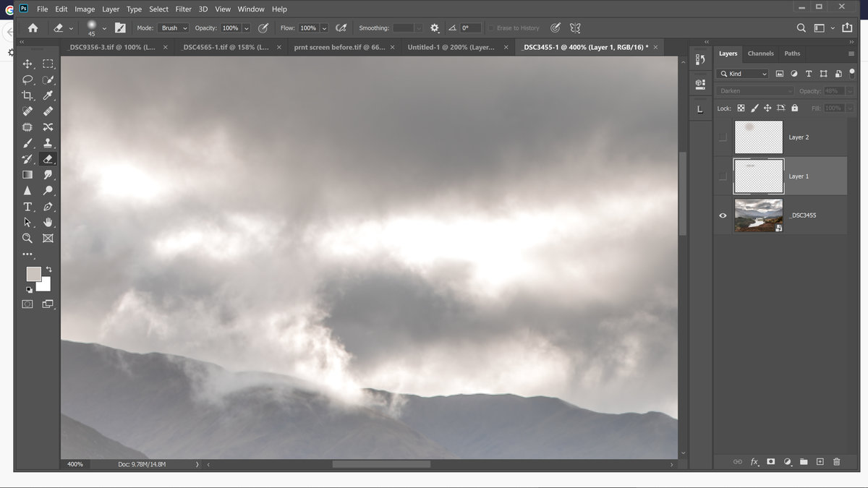The image size is (868, 488).
Task: Select the Eraser tool in toolbox
Action: point(48,159)
